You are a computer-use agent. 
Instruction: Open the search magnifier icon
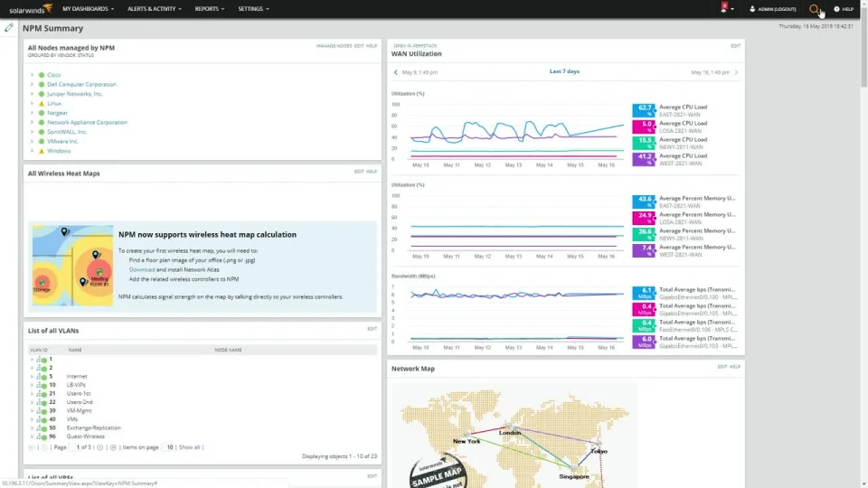tap(813, 9)
